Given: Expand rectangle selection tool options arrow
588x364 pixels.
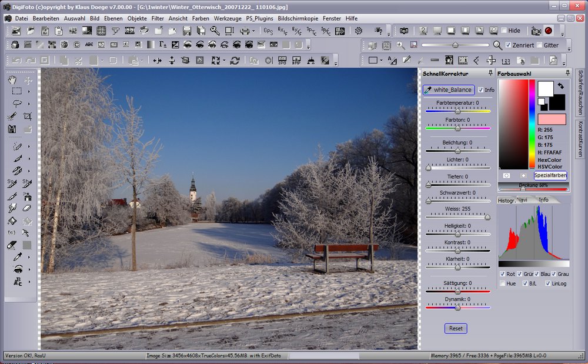Looking at the screenshot, I should pyautogui.click(x=28, y=92).
